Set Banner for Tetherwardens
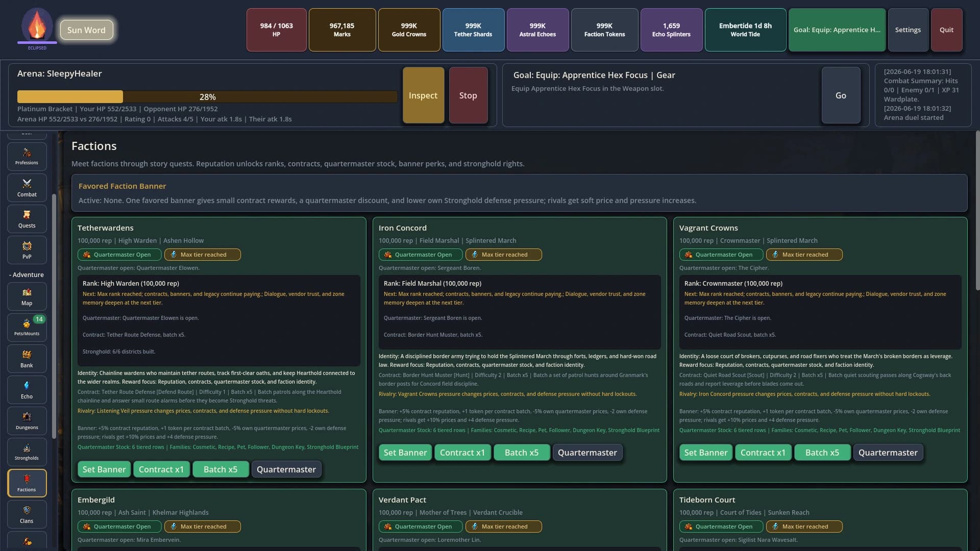Viewport: 980px width, 551px height. coord(104,469)
